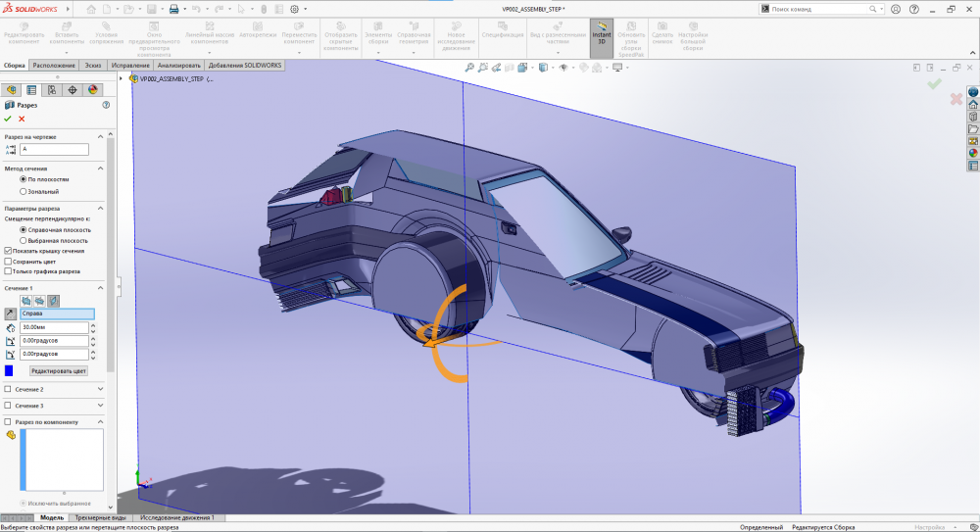Image resolution: width=980 pixels, height=532 pixels.
Task: Click the Zoom to Fit magnifier icon
Action: coord(469,68)
